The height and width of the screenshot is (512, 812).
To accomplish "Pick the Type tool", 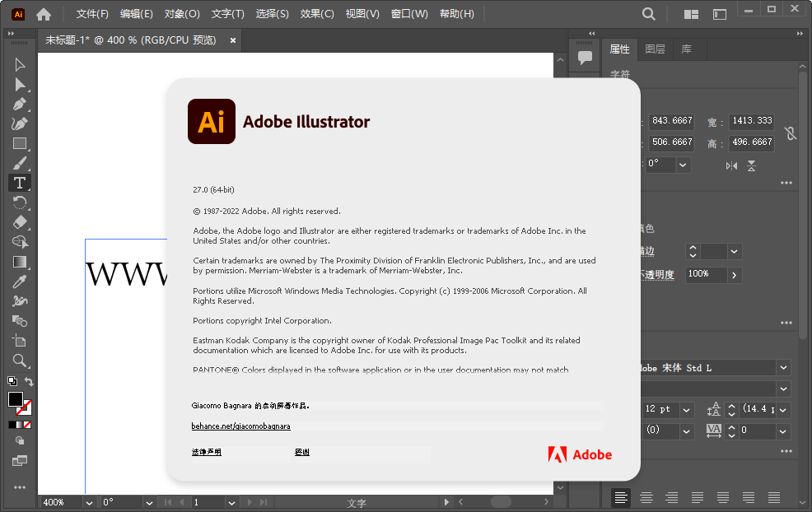I will 19,183.
